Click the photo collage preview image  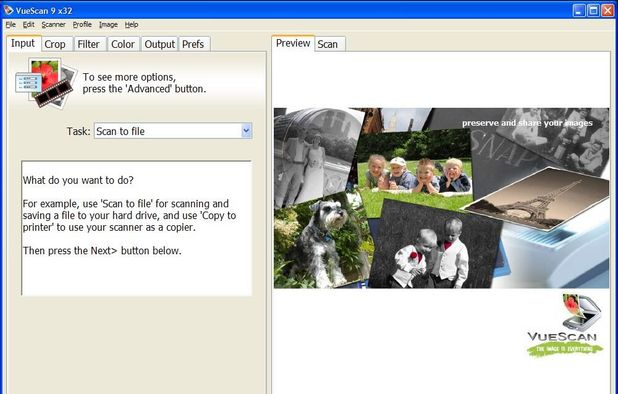441,198
